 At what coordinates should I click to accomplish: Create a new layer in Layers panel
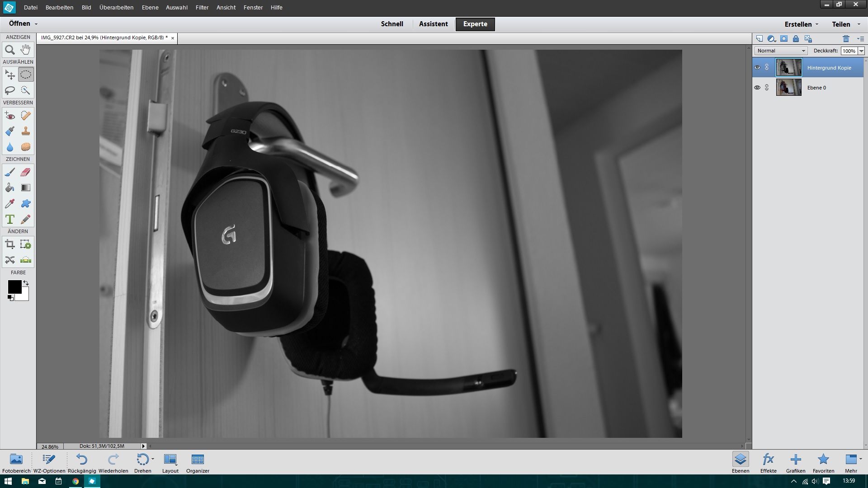(x=759, y=39)
